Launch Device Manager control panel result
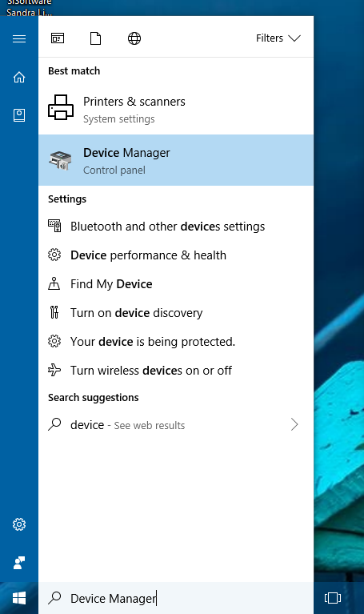The height and width of the screenshot is (614, 364). coord(176,160)
